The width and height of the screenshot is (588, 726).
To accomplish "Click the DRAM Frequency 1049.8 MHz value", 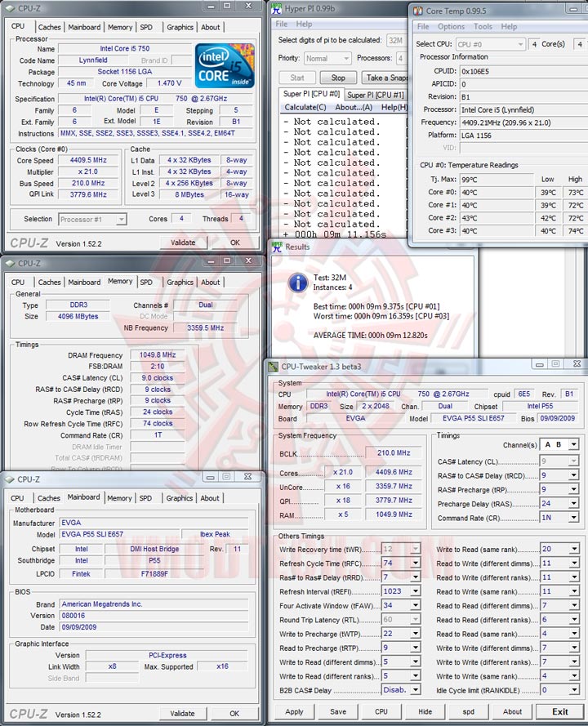I will click(158, 355).
